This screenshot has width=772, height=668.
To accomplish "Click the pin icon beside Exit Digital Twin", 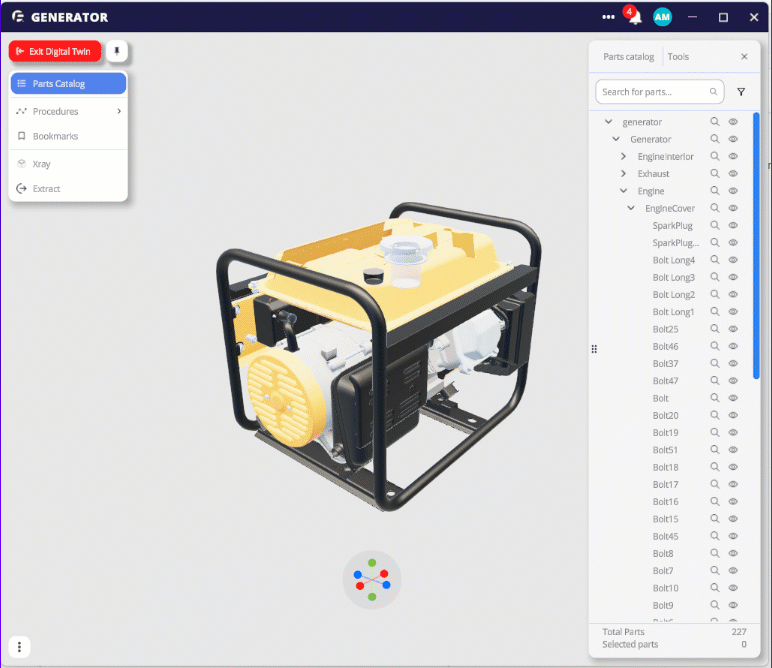I will 117,50.
